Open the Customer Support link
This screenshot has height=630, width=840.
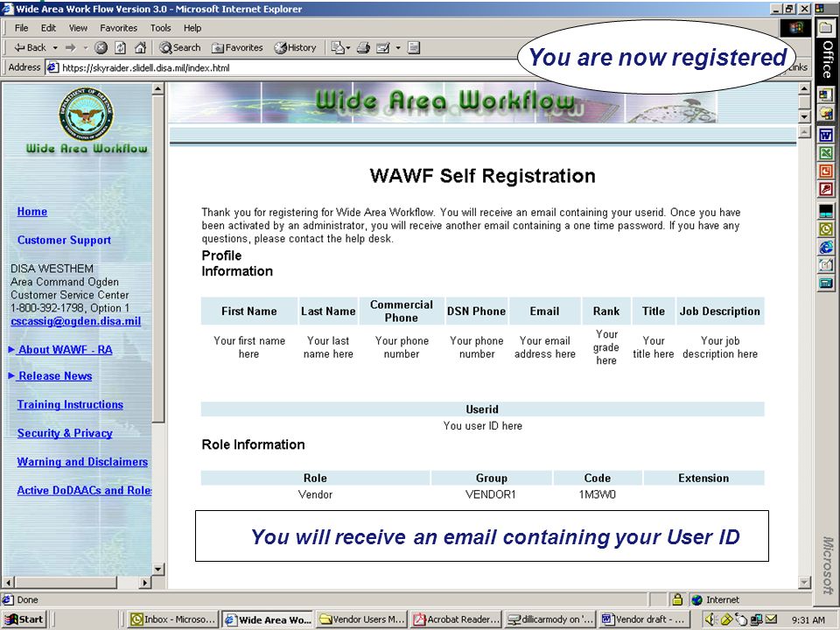pyautogui.click(x=64, y=240)
